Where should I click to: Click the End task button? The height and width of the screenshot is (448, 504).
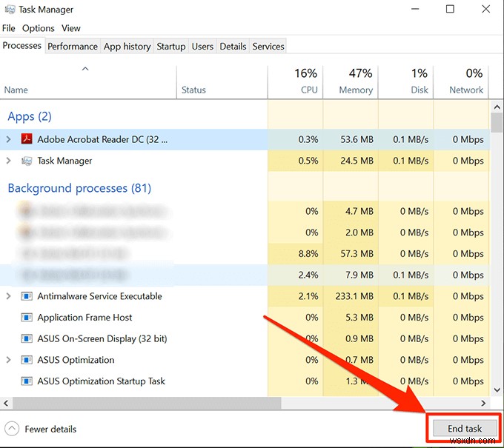point(465,429)
